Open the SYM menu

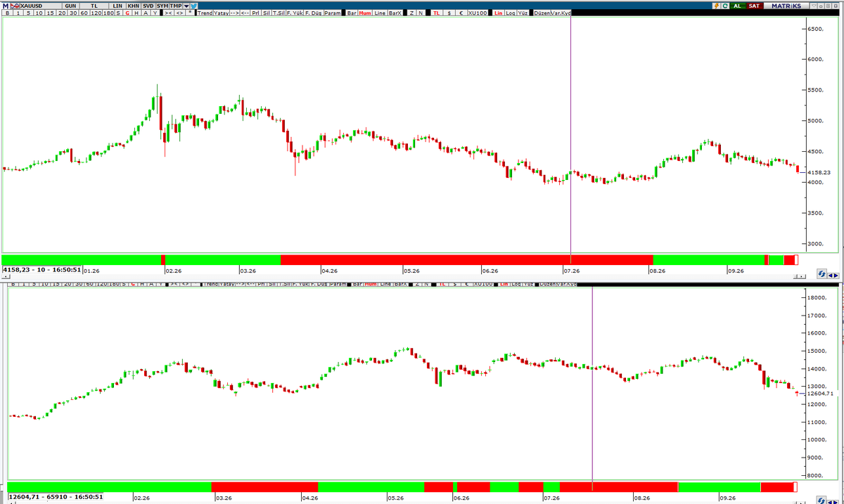(162, 6)
